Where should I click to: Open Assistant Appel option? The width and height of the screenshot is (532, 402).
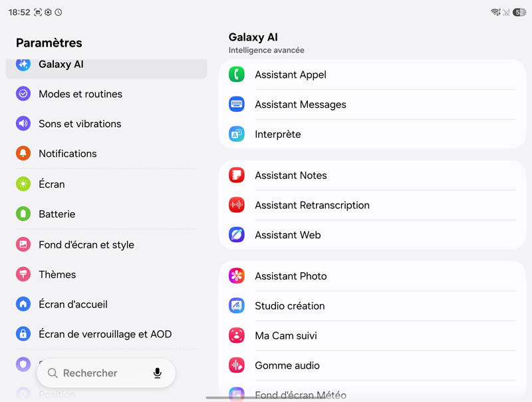click(x=372, y=75)
